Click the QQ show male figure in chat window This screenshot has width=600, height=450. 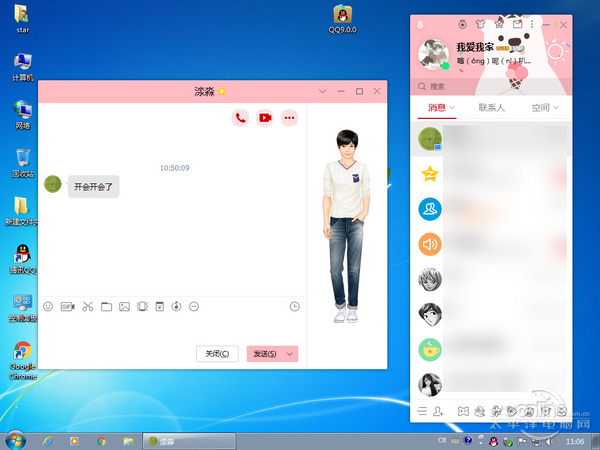click(x=346, y=226)
